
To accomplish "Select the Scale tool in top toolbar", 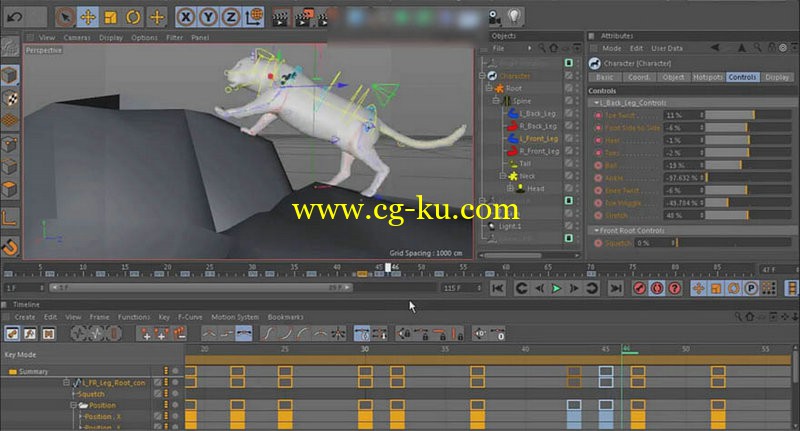I will click(x=110, y=17).
